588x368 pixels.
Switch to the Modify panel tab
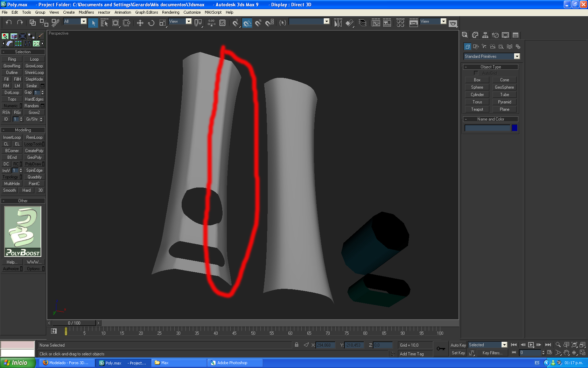pyautogui.click(x=475, y=35)
